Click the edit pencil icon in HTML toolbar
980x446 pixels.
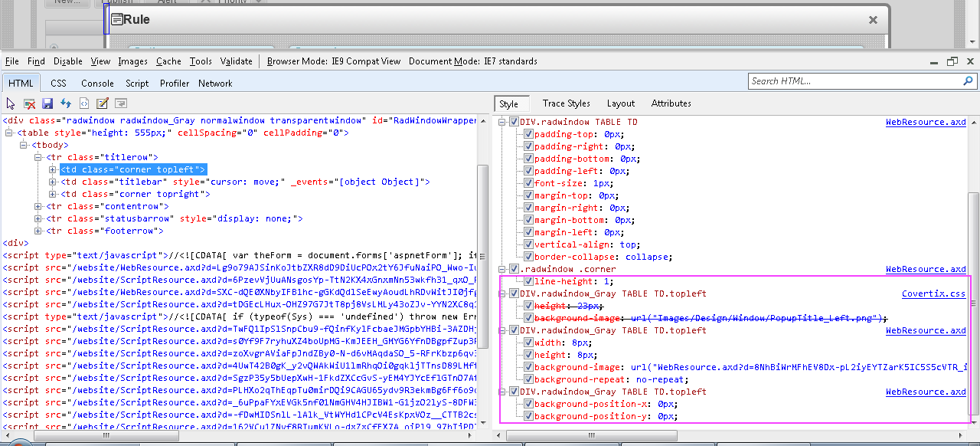(x=103, y=103)
